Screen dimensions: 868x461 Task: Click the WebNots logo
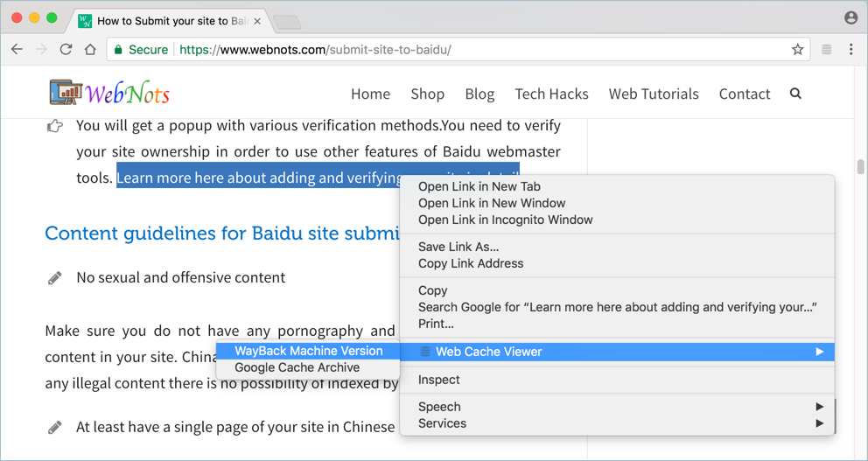pos(109,93)
